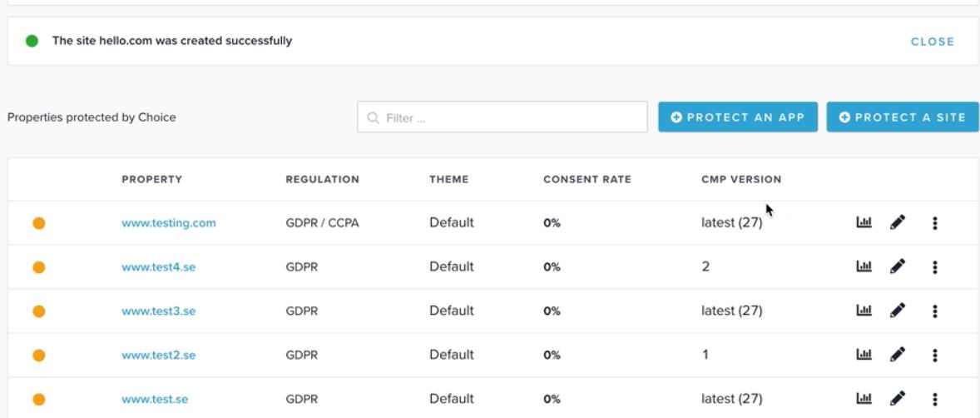Open analytics chart for www.testing.com
This screenshot has width=980, height=418.
point(864,222)
